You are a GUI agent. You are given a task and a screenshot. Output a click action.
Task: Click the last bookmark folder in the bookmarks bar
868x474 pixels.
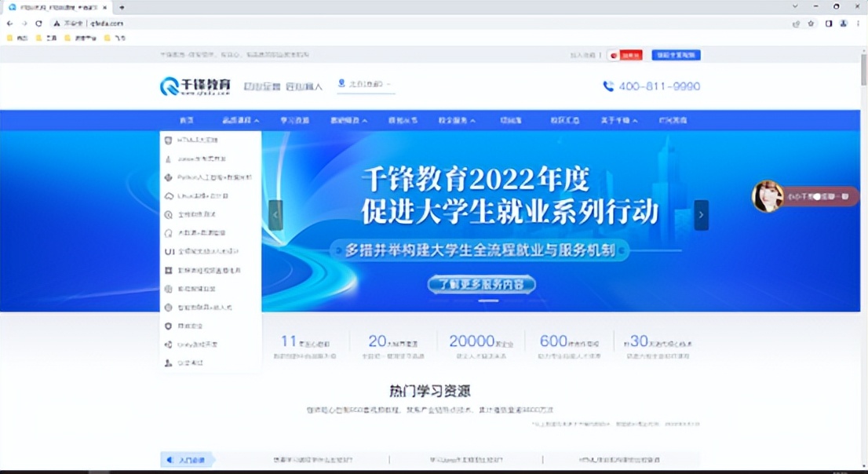115,38
